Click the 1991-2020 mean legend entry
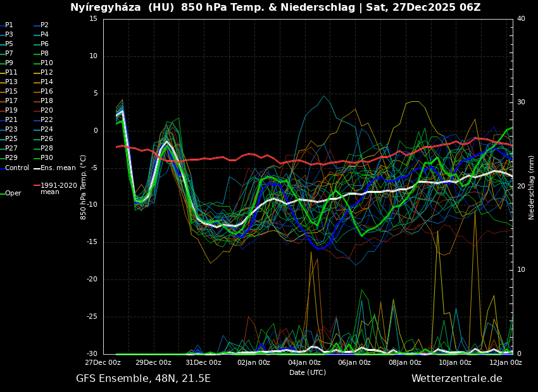538x392 pixels. pyautogui.click(x=58, y=188)
